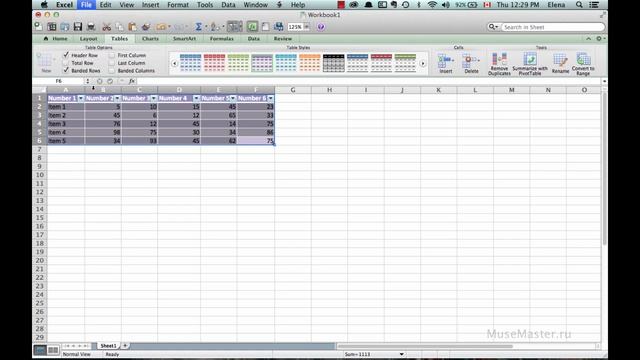Screen dimensions: 640x360
Task: Enable the Last Column checkbox
Action: [x=112, y=63]
